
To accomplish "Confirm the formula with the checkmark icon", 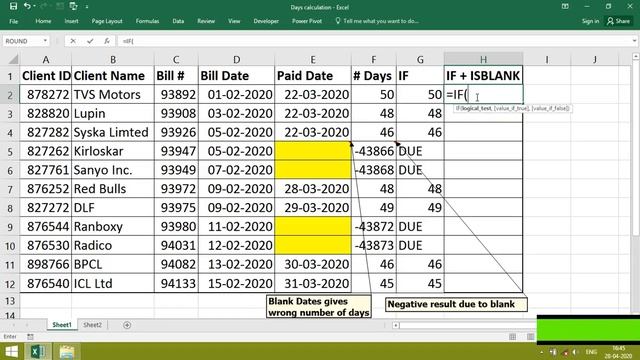I will coord(90,41).
